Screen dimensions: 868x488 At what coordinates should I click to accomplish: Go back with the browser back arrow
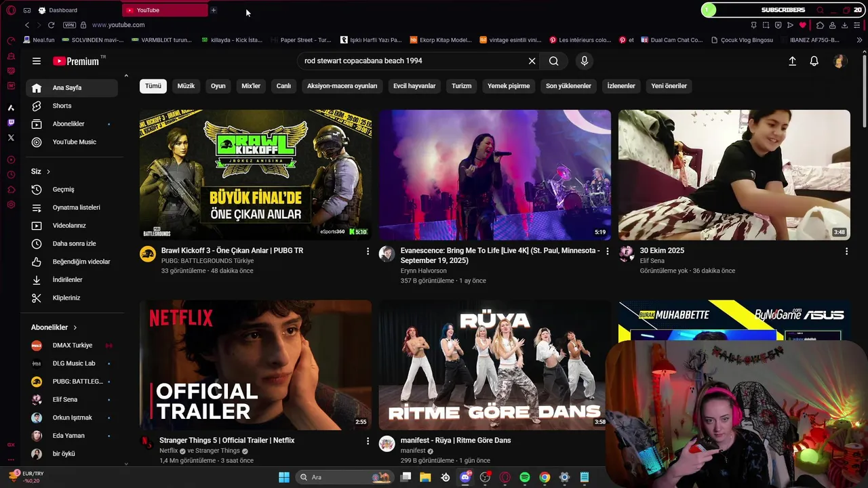[x=27, y=25]
